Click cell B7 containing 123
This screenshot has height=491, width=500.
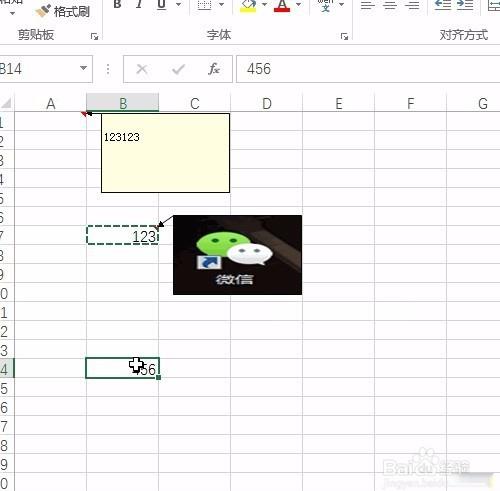(123, 235)
